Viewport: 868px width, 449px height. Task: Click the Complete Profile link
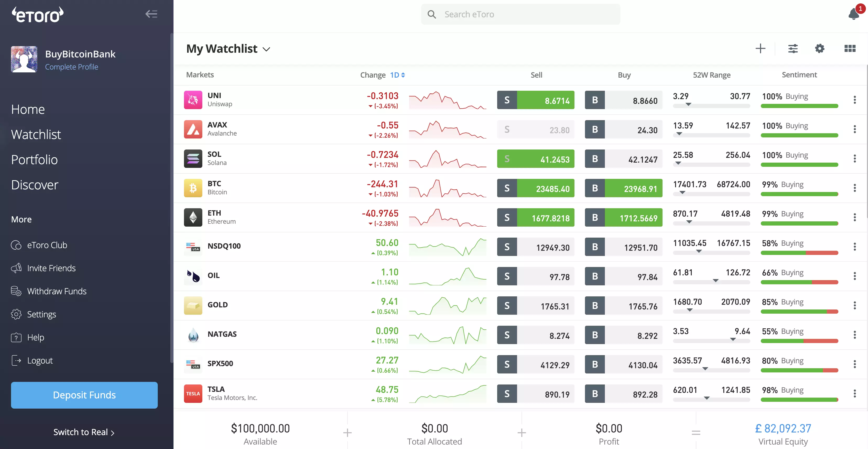(x=72, y=67)
